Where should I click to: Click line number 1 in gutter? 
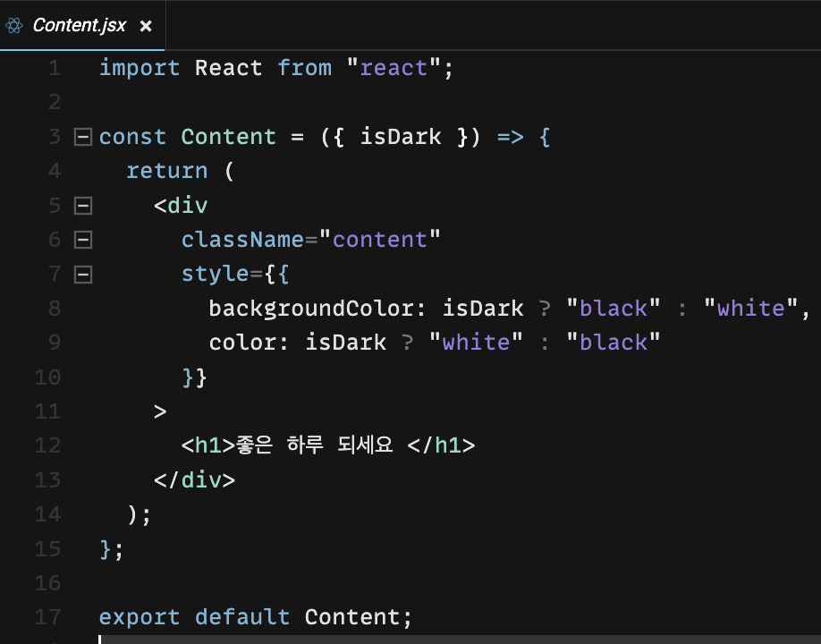55,68
